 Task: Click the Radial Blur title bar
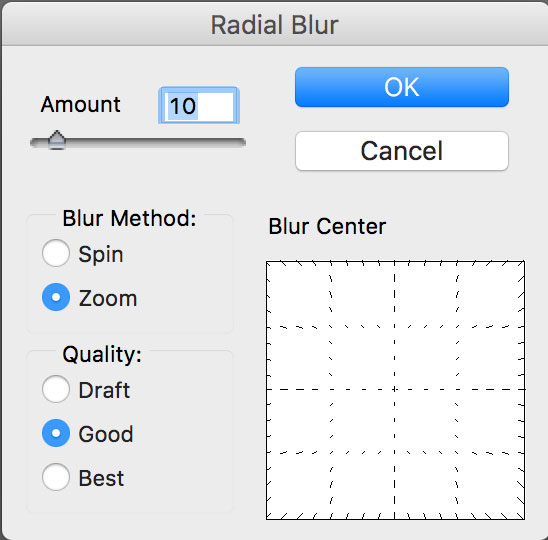point(274,24)
